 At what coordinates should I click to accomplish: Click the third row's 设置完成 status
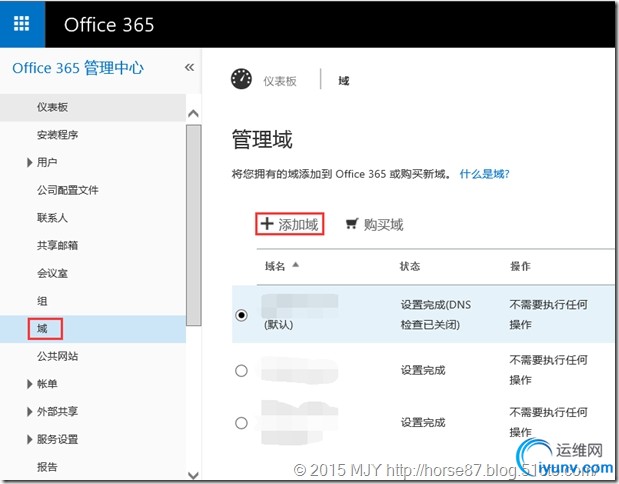[x=423, y=422]
